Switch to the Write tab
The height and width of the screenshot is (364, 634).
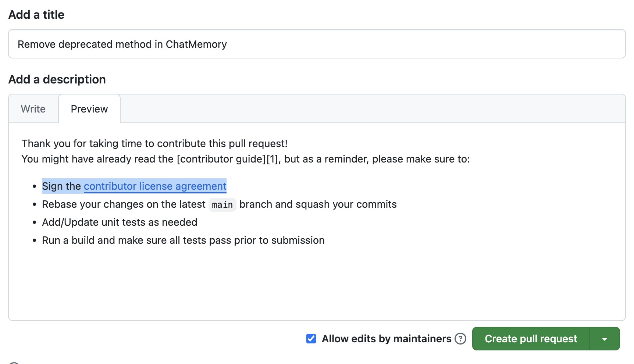click(x=33, y=109)
